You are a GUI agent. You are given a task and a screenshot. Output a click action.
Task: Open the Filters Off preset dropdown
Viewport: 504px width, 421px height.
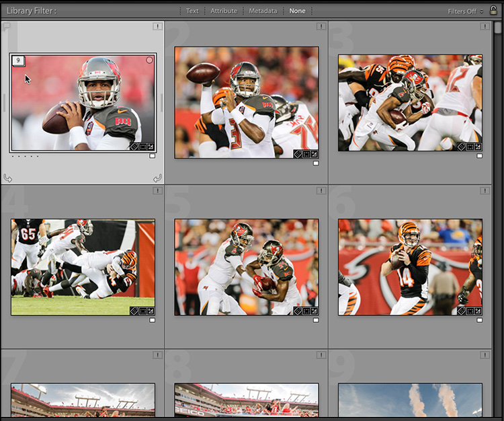click(x=466, y=11)
